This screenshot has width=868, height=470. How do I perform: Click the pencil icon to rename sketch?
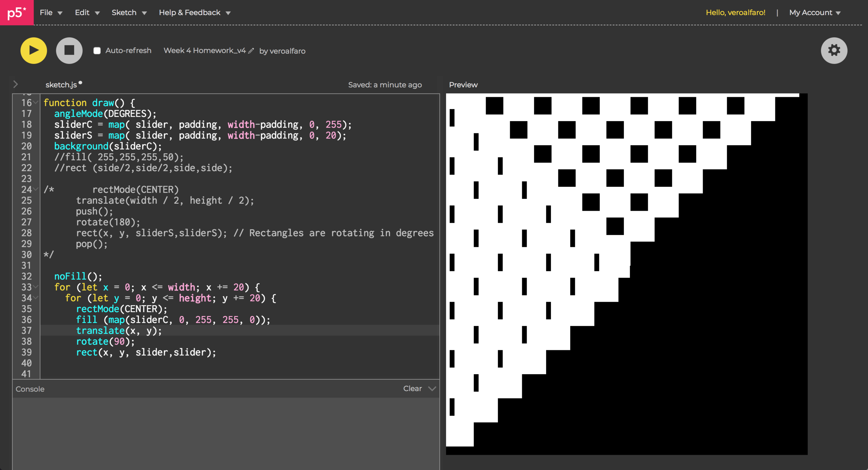tap(251, 51)
